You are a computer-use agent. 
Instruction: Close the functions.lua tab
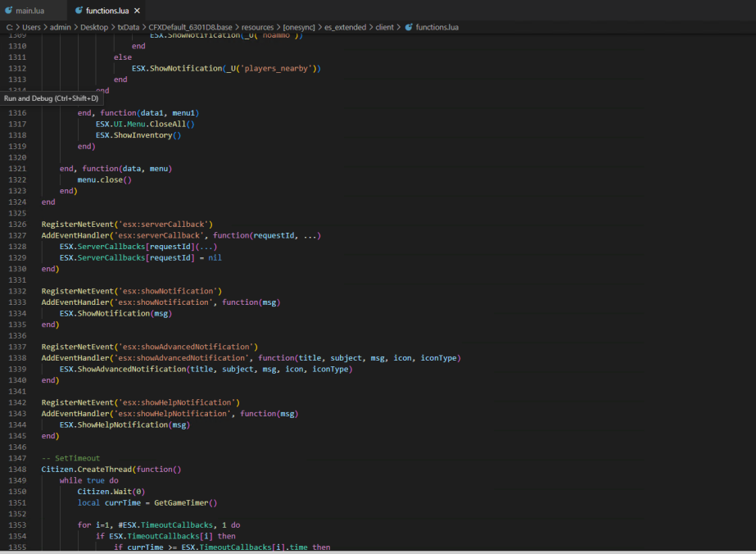click(137, 10)
